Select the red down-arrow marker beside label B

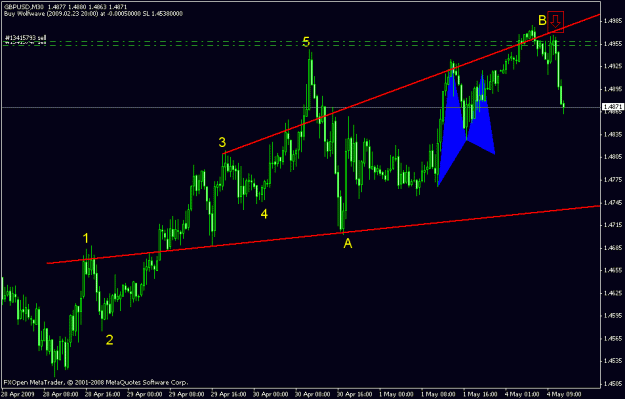click(x=555, y=22)
